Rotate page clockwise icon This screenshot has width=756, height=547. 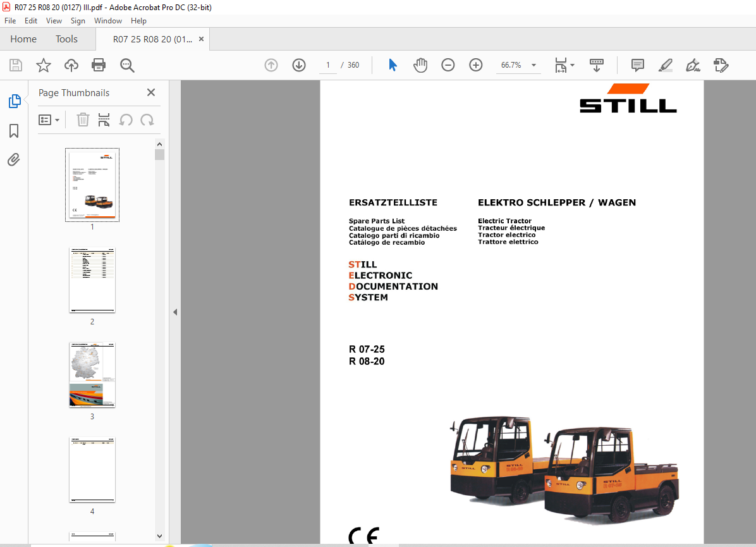[147, 120]
